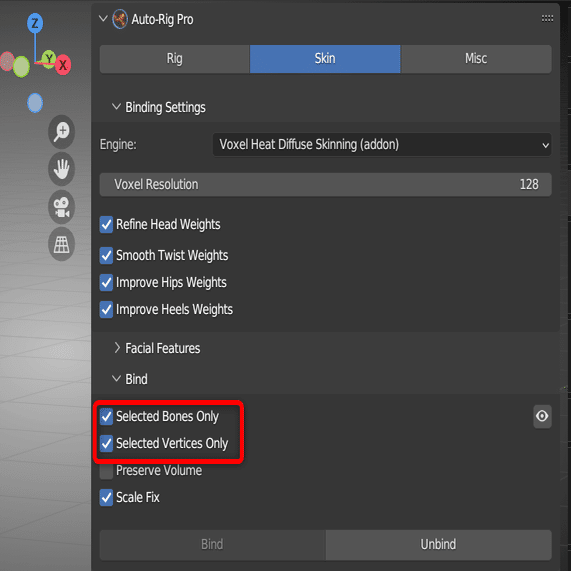Viewport: 571px width, 571px height.
Task: Click the negative X axis gizmo dot
Action: [7, 61]
